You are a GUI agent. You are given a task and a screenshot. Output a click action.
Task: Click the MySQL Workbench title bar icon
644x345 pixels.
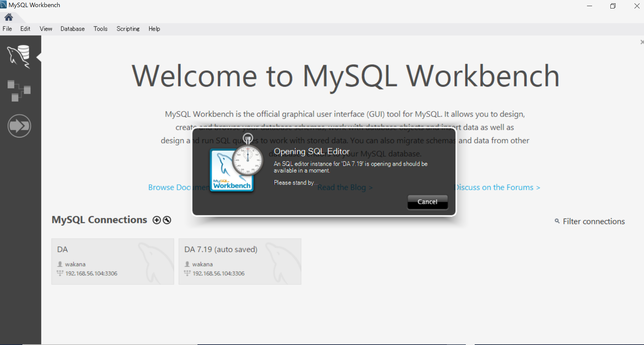(x=3, y=5)
